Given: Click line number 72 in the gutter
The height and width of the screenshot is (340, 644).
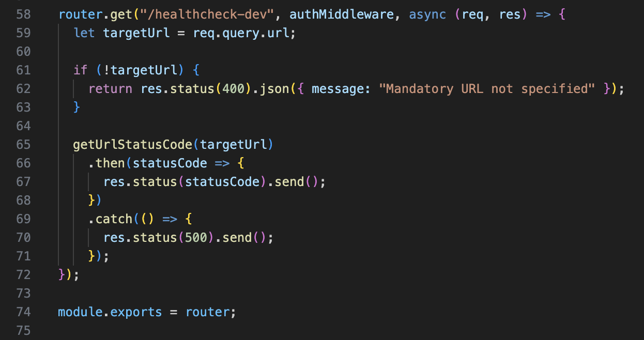Looking at the screenshot, I should pyautogui.click(x=23, y=274).
